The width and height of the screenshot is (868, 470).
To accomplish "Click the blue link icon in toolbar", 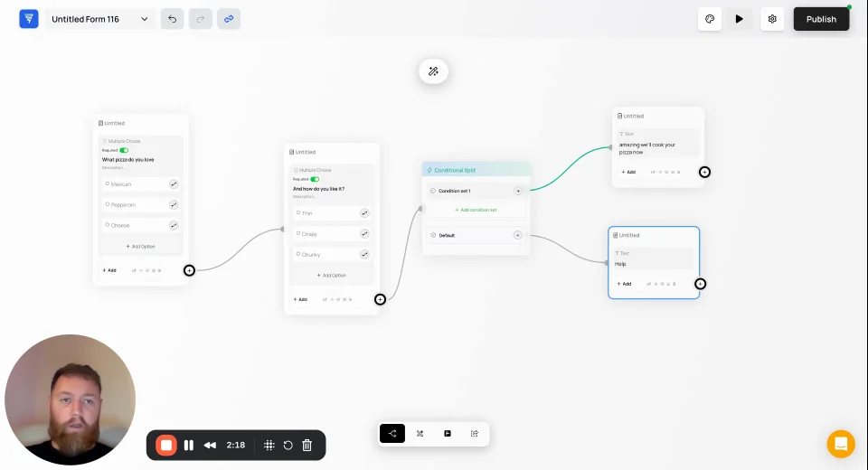I will point(229,19).
